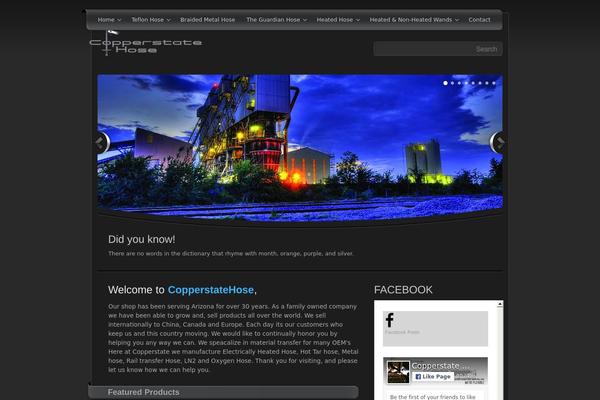Click the FACEBOOK section heading

pos(403,290)
